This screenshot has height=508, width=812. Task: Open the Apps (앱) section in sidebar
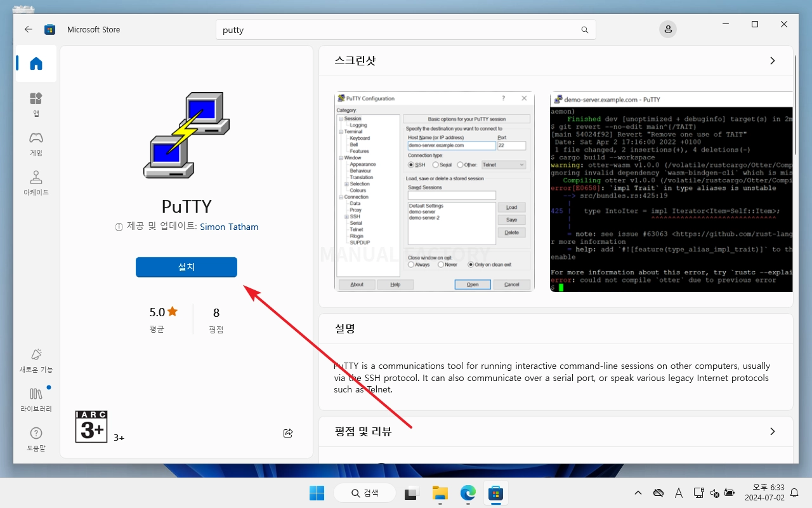(36, 104)
